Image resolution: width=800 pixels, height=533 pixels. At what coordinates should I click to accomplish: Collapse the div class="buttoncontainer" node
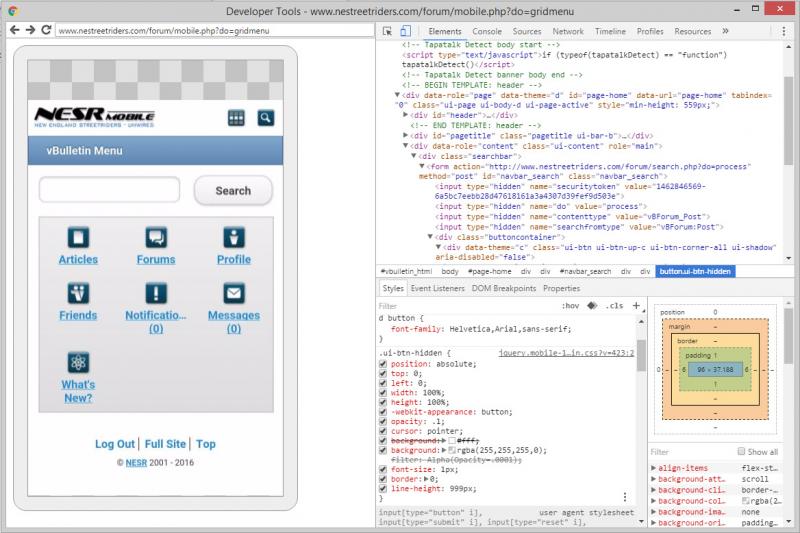pyautogui.click(x=430, y=237)
